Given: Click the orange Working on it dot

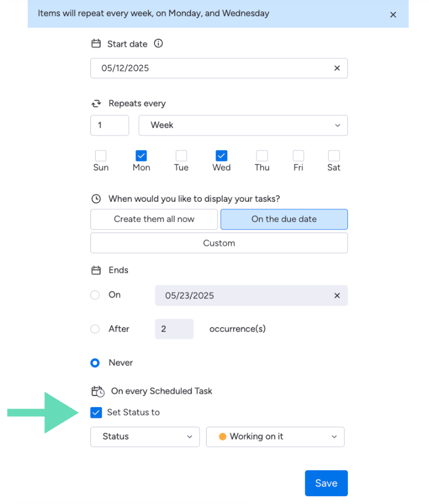Looking at the screenshot, I should [222, 437].
